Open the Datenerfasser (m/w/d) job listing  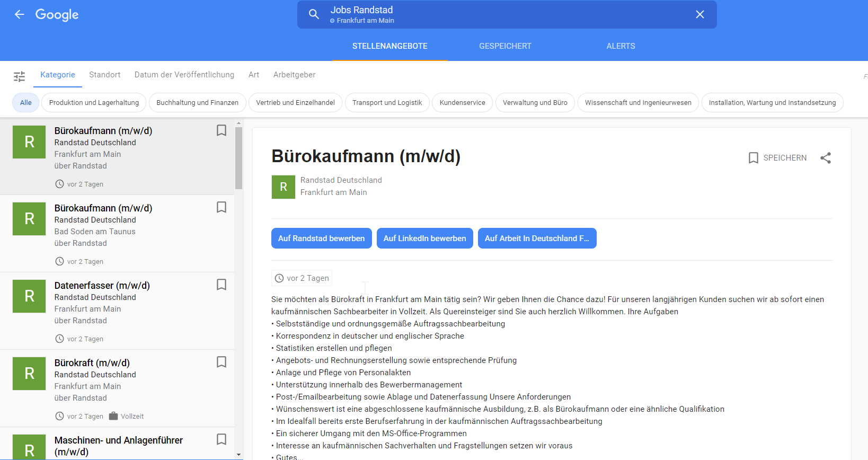click(x=117, y=311)
